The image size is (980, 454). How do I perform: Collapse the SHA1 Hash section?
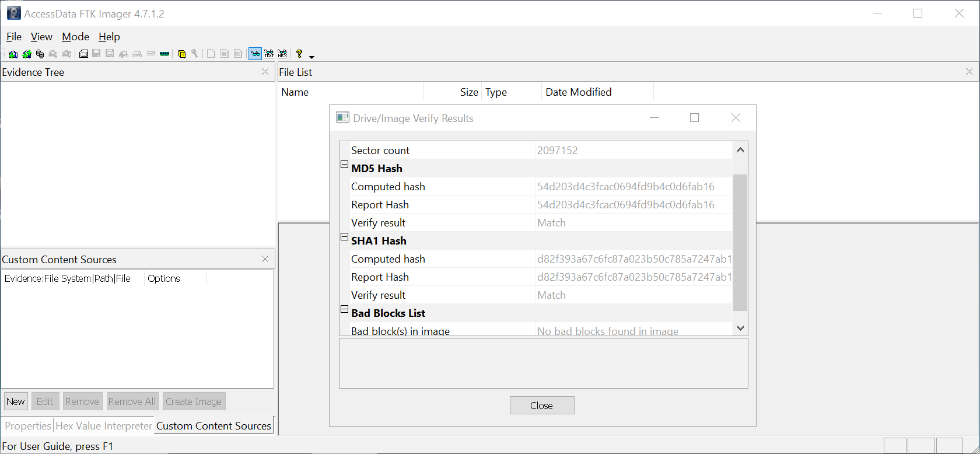pos(344,237)
